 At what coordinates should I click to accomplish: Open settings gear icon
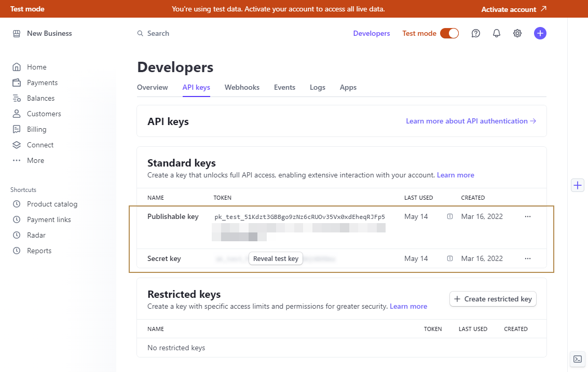tap(517, 33)
